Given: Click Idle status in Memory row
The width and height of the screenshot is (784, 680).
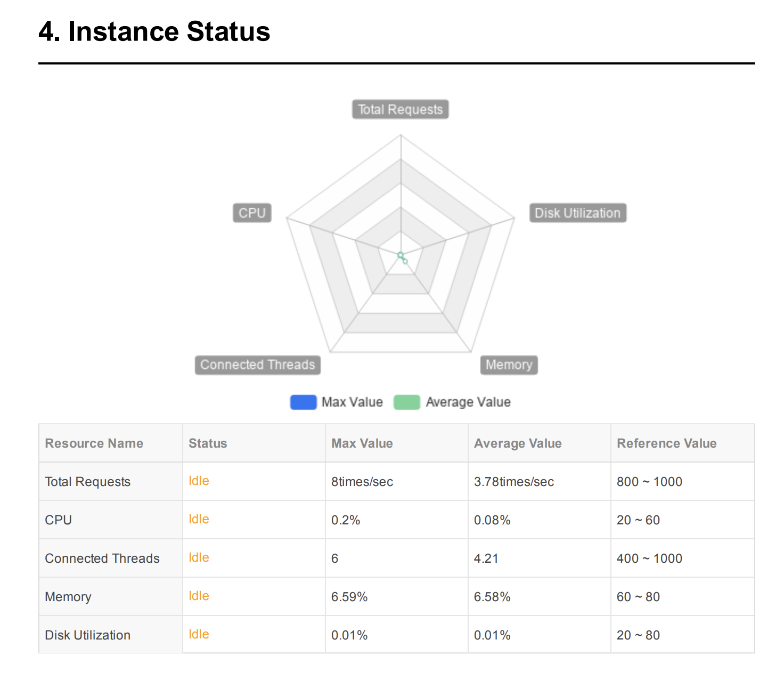Looking at the screenshot, I should coord(199,596).
